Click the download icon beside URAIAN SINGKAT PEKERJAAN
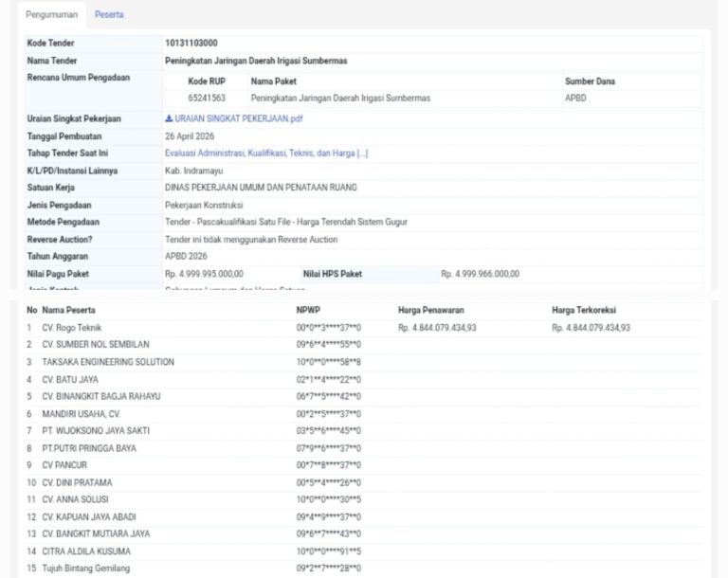The width and height of the screenshot is (728, 578). click(x=169, y=118)
